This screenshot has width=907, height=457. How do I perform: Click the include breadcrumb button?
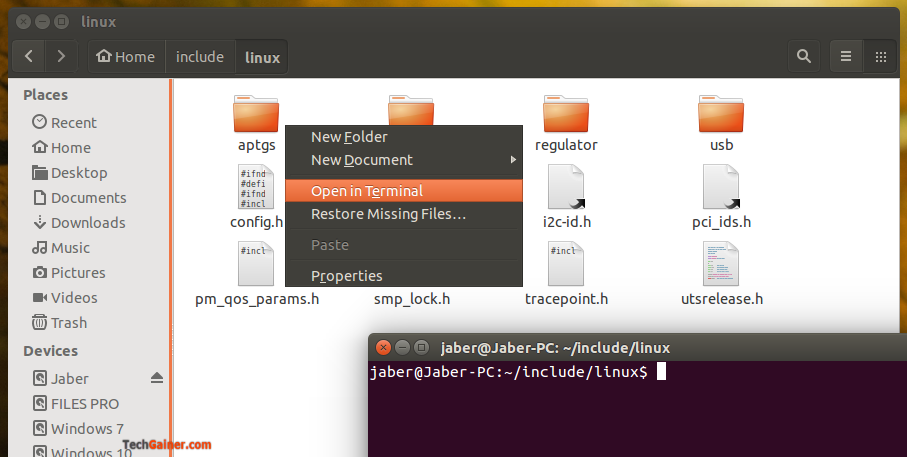tap(200, 57)
